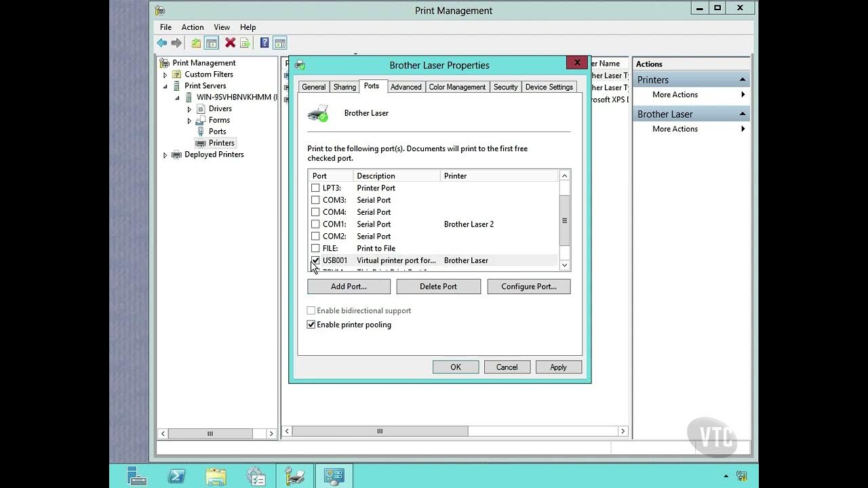Click the Back arrow toolbar icon
This screenshot has width=868, height=488.
(x=161, y=43)
